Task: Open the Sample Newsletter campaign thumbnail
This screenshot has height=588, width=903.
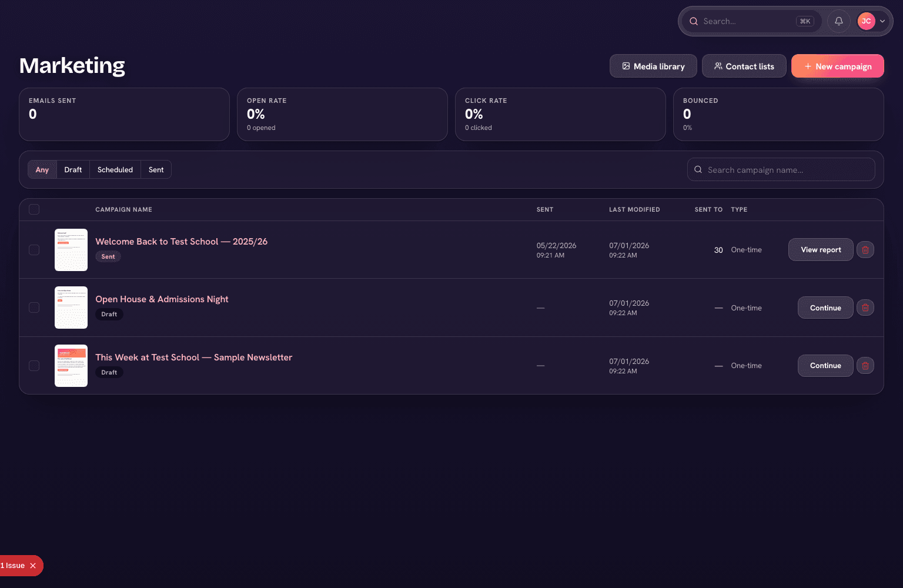Action: (x=71, y=366)
